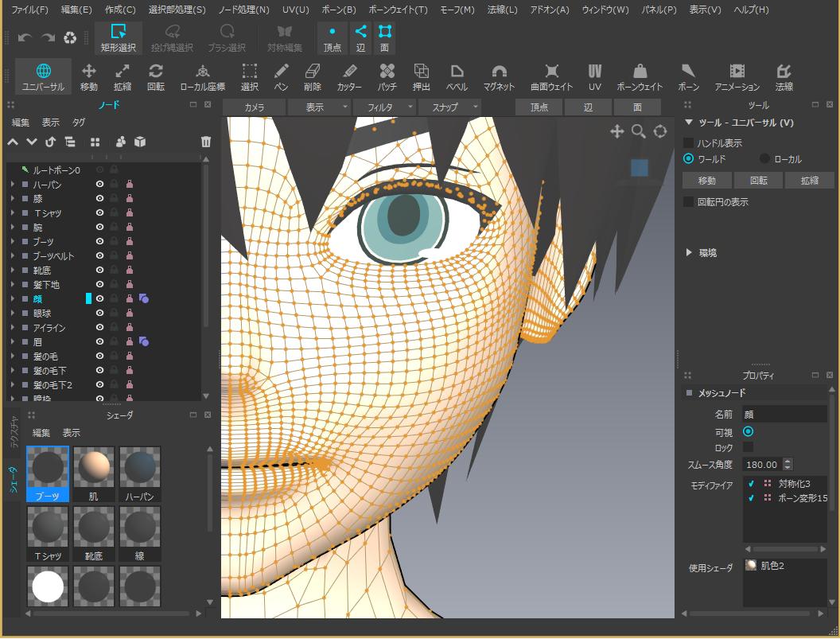Select the 回転 rotate tool
Image resolution: width=840 pixels, height=639 pixels.
click(x=156, y=76)
